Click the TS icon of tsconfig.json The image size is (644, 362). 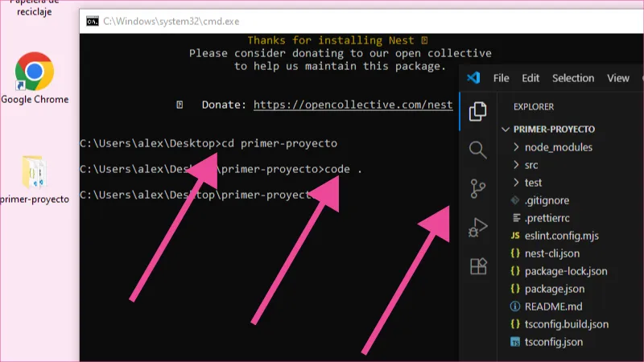pos(515,342)
